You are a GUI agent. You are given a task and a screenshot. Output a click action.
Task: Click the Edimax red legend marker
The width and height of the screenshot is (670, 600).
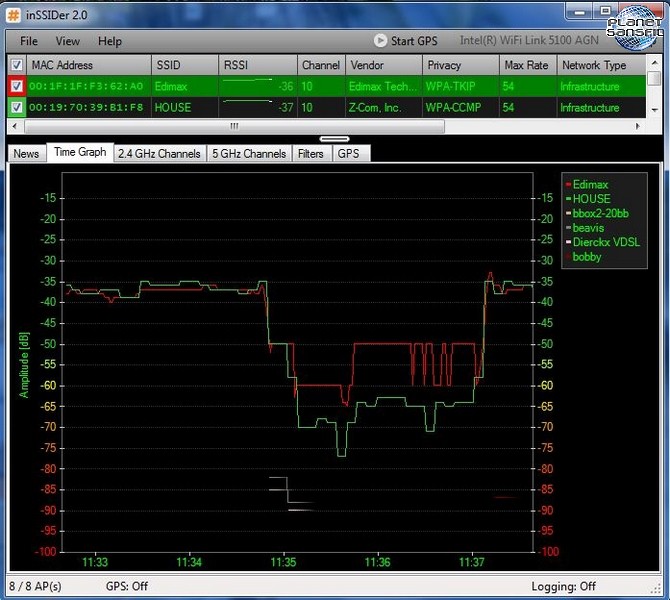(569, 185)
